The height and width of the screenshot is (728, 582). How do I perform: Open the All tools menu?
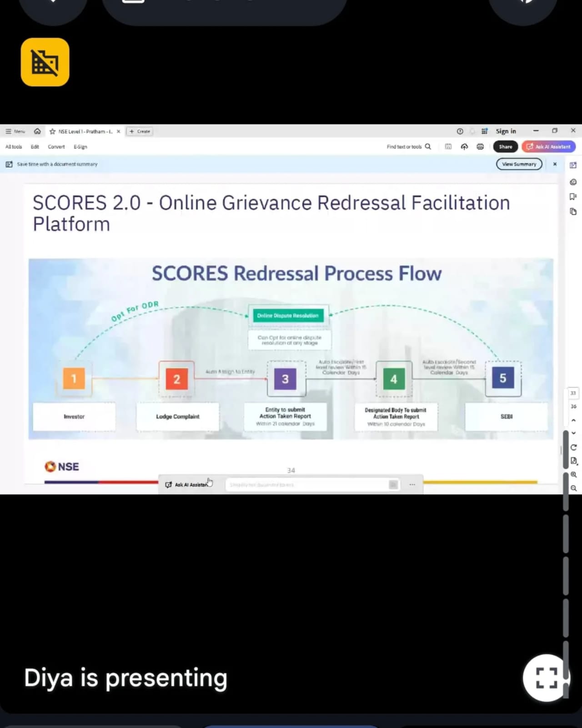click(x=14, y=147)
